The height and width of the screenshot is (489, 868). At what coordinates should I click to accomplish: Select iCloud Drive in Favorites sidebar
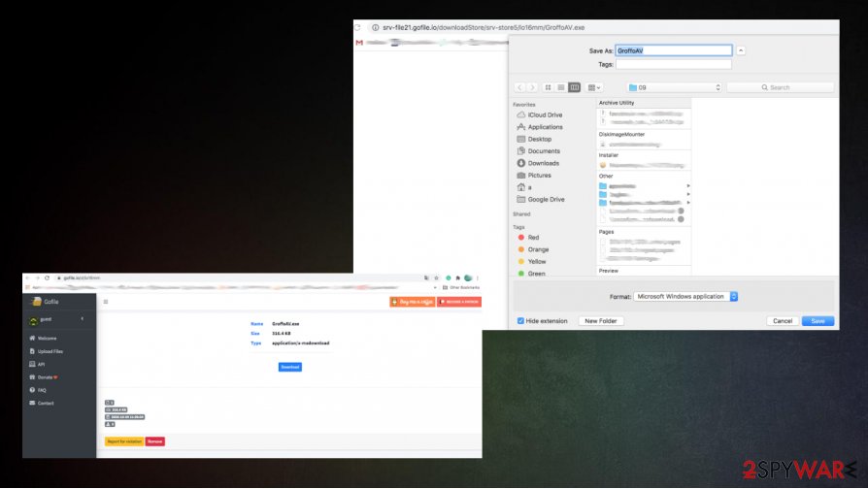pyautogui.click(x=540, y=115)
